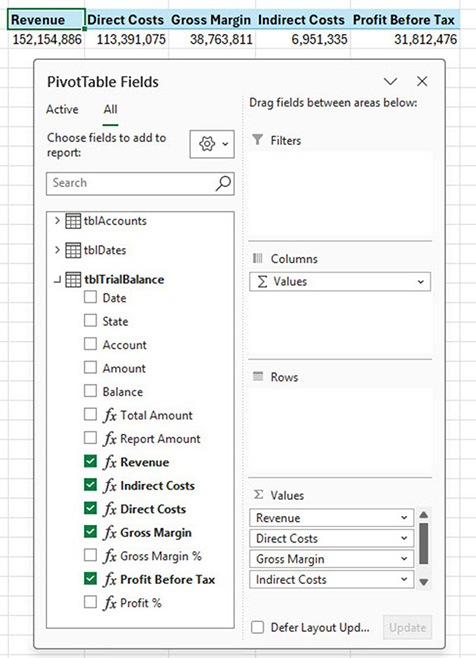Click the tblAccounts table name
The image size is (476, 658).
click(115, 221)
